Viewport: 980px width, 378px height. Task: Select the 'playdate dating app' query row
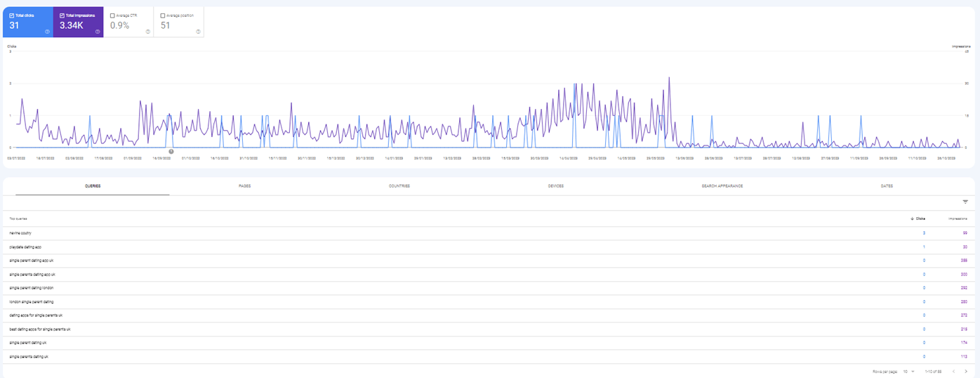pos(25,247)
